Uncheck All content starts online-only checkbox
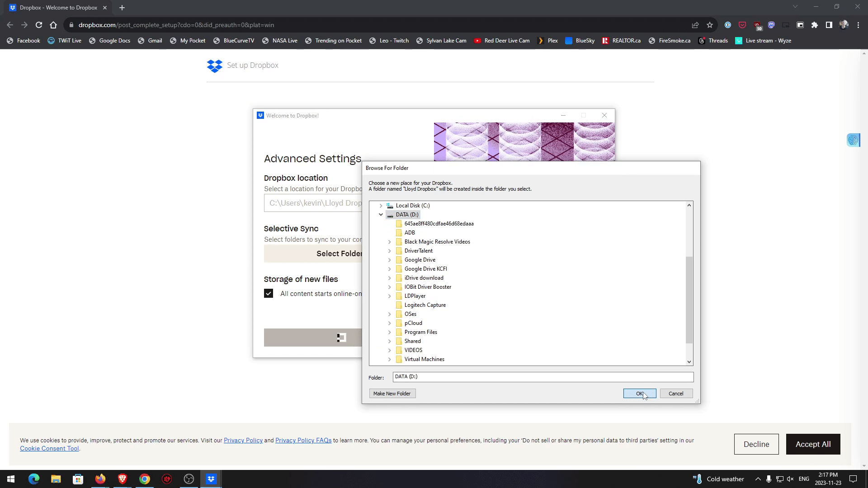Viewport: 868px width, 488px height. [x=269, y=294]
